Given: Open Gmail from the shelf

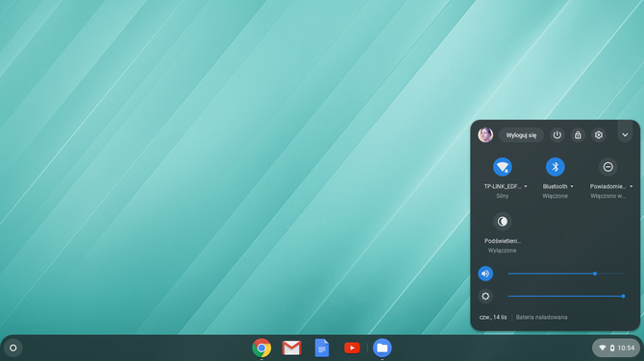Looking at the screenshot, I should [291, 348].
